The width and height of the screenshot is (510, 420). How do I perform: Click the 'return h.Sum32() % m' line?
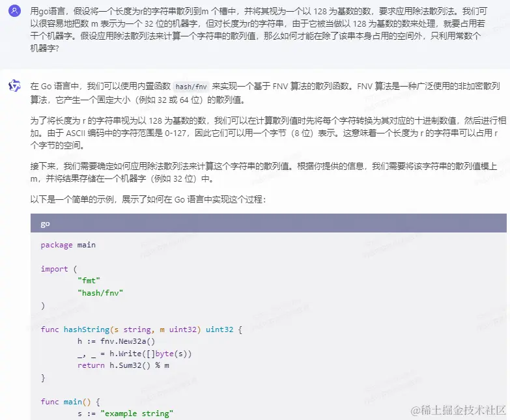123,365
